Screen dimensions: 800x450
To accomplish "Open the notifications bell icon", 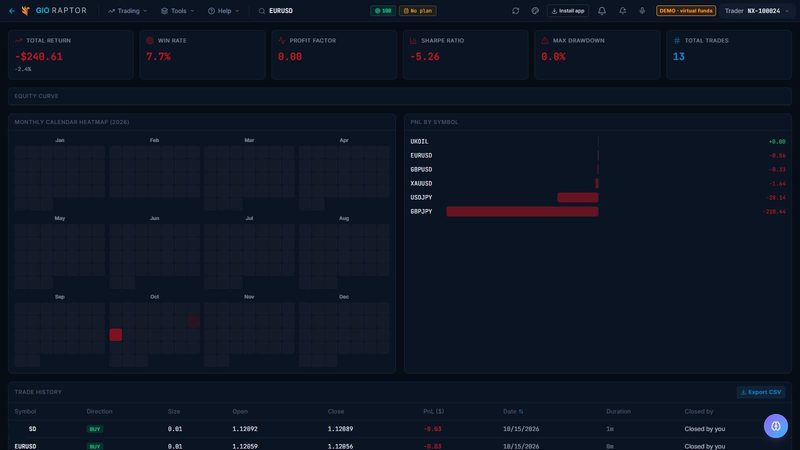I will click(602, 11).
